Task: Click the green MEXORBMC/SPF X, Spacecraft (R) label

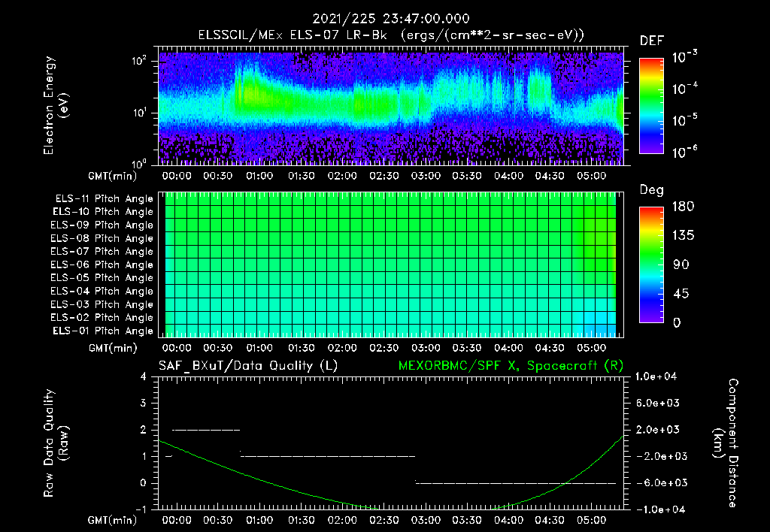Action: point(511,366)
